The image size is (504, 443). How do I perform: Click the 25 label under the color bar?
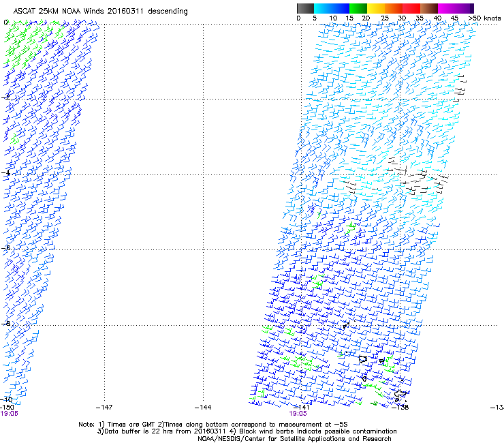pyautogui.click(x=384, y=18)
